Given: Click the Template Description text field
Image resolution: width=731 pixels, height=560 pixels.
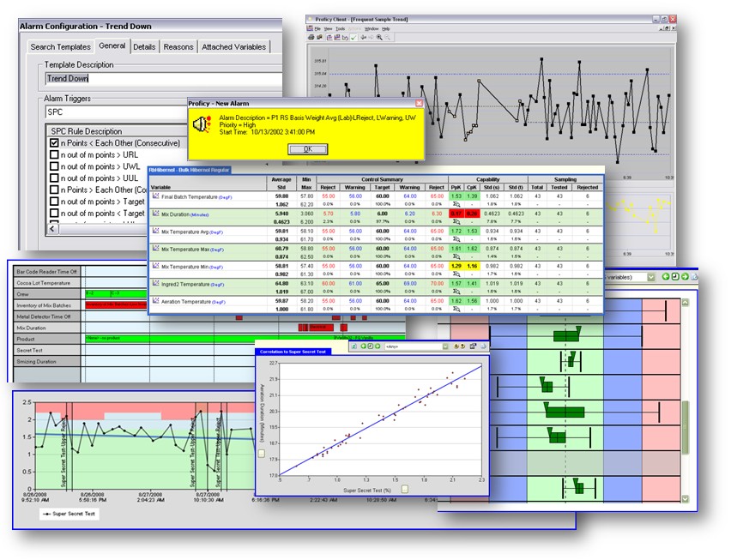Looking at the screenshot, I should [164, 78].
